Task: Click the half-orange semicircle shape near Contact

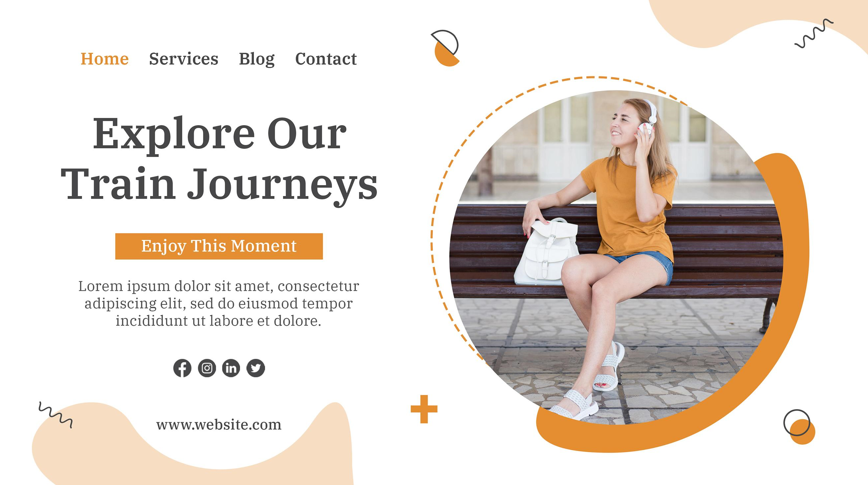Action: tap(445, 48)
